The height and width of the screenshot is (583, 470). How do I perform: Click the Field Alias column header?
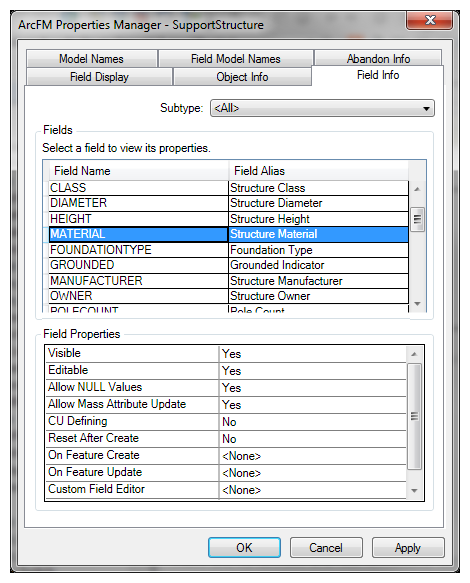pos(318,171)
